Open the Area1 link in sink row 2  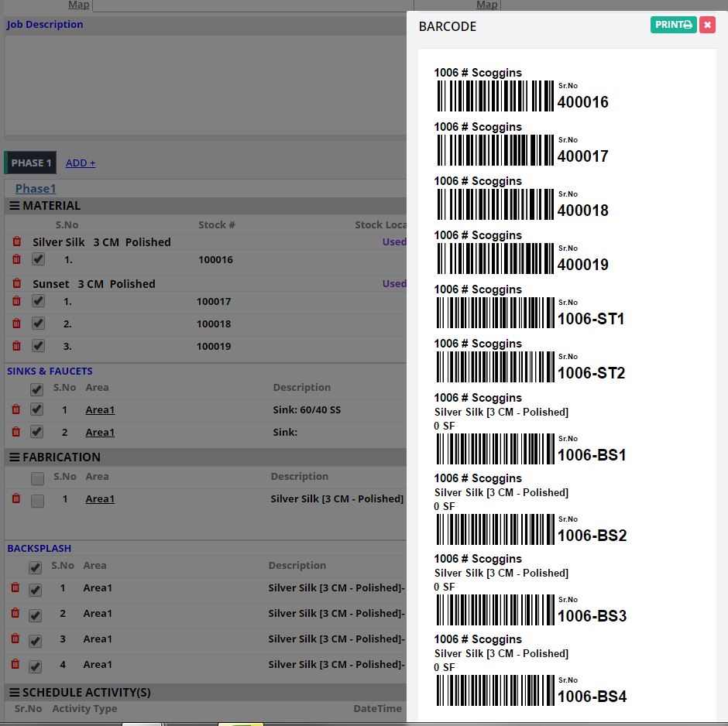(x=100, y=432)
